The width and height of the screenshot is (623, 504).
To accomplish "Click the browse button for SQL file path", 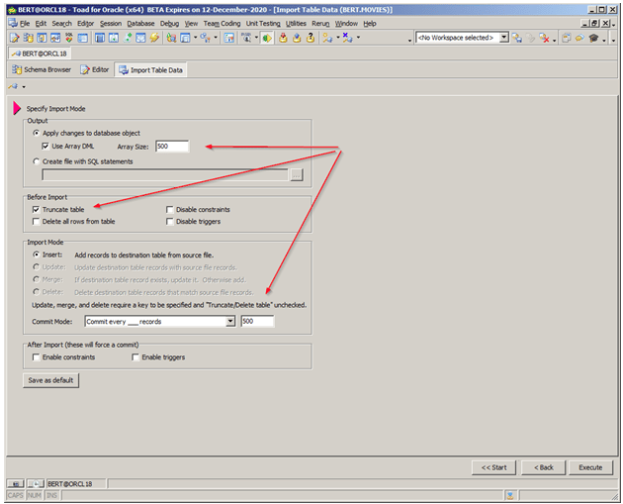I will (x=296, y=174).
